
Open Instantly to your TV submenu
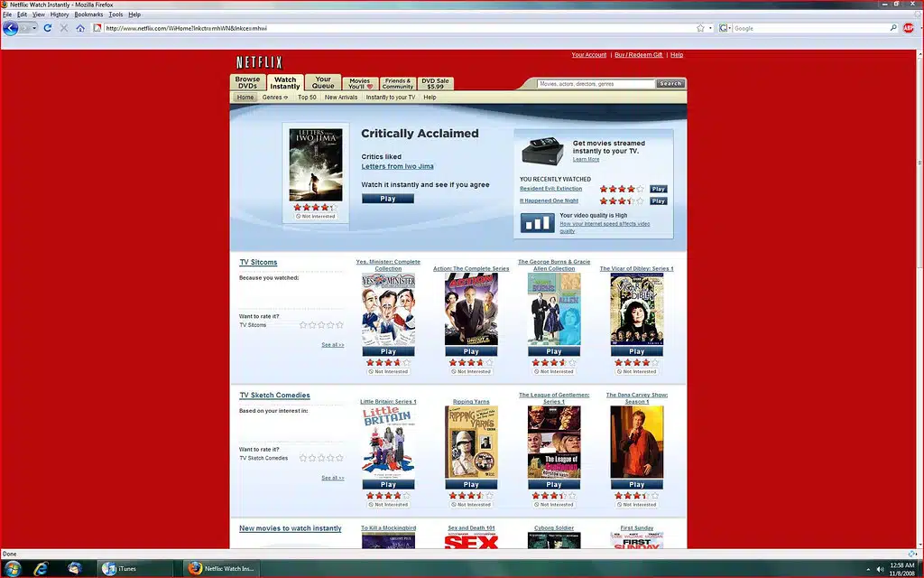(391, 98)
